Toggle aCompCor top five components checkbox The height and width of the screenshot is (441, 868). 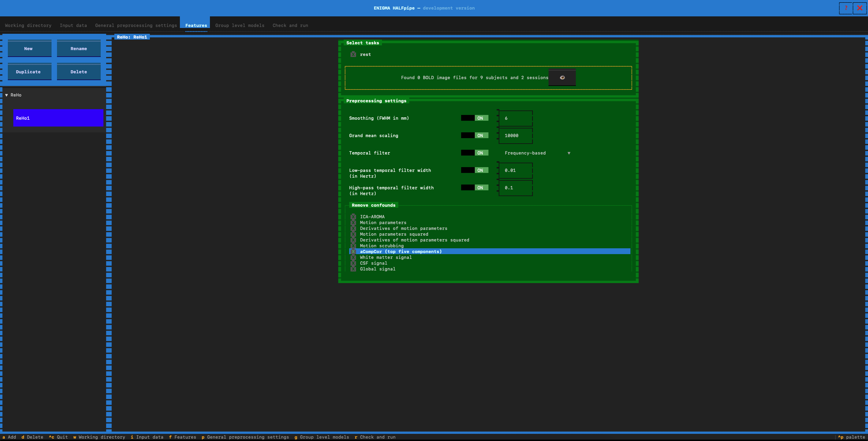pyautogui.click(x=353, y=251)
